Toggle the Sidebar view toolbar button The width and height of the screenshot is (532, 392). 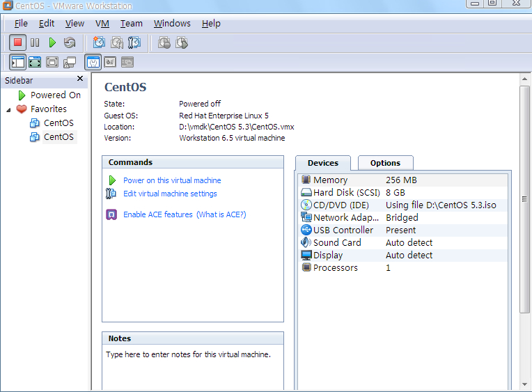[x=17, y=62]
